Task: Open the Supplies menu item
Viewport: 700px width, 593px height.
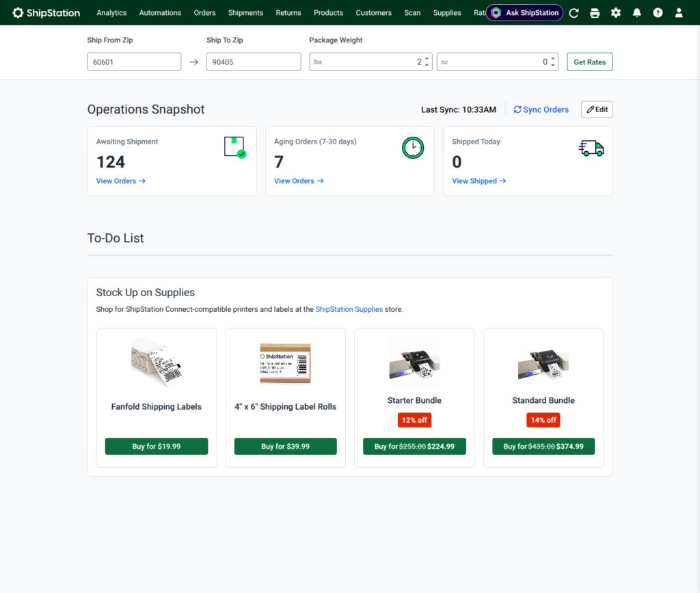Action: click(x=447, y=13)
